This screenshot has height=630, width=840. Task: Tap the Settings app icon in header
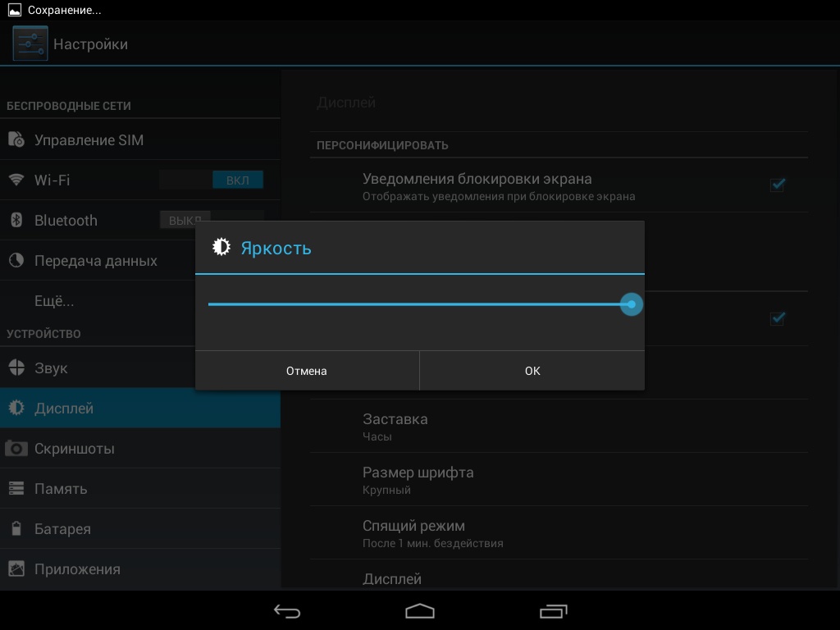[x=30, y=43]
